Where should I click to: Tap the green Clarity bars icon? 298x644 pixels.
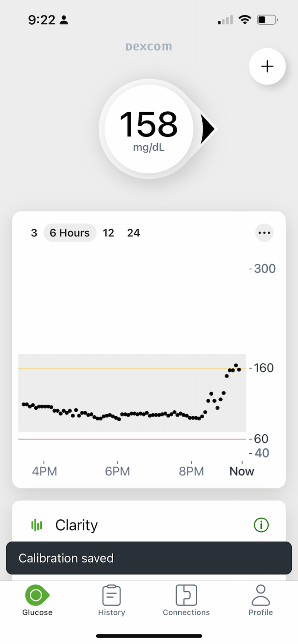(37, 525)
